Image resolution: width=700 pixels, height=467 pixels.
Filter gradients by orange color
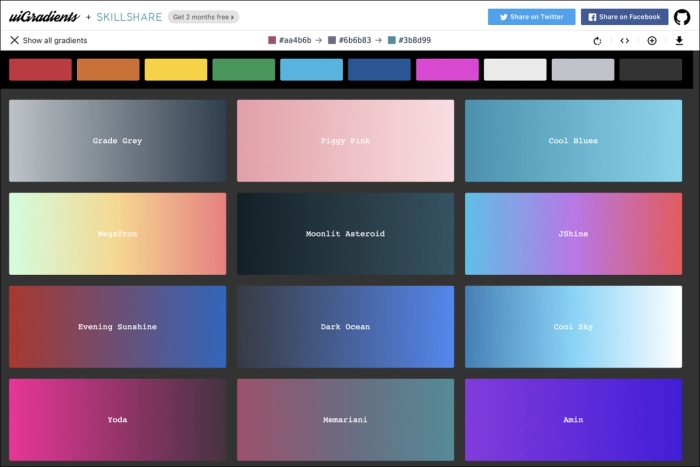coord(108,70)
